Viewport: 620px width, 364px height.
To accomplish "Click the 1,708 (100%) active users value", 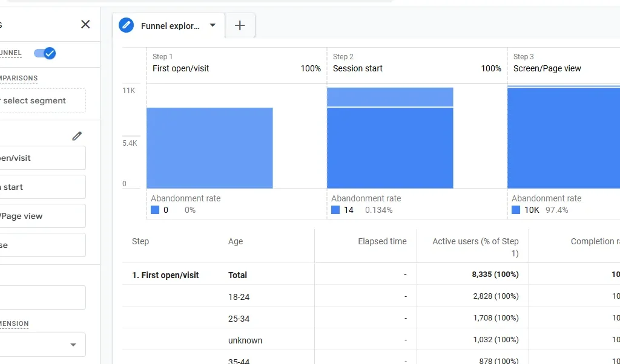I will click(x=496, y=318).
